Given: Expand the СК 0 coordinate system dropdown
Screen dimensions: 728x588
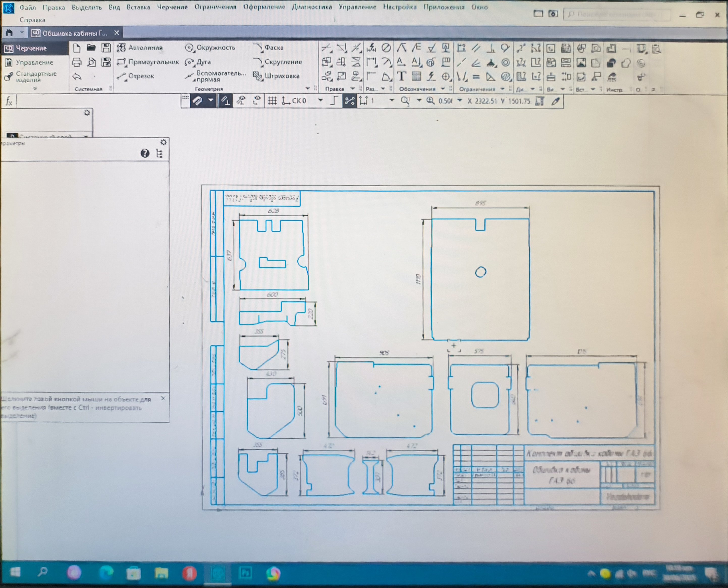Looking at the screenshot, I should (320, 101).
